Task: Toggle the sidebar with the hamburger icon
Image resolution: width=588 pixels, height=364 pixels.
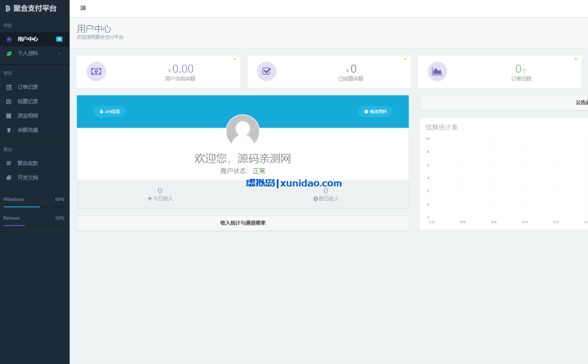Action: point(83,8)
